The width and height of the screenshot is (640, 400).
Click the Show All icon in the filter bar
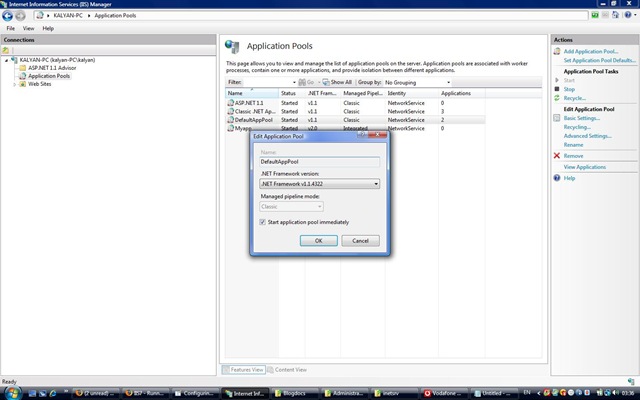tap(326, 82)
